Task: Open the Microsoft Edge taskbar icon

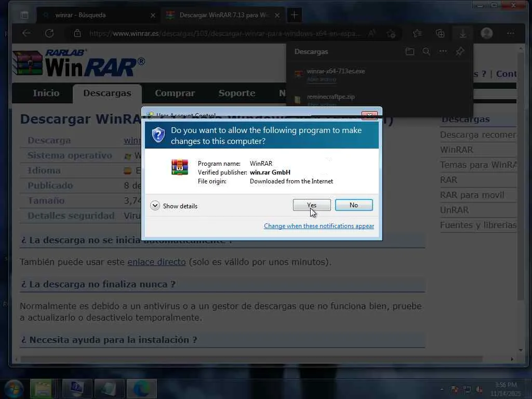Action: [x=142, y=389]
